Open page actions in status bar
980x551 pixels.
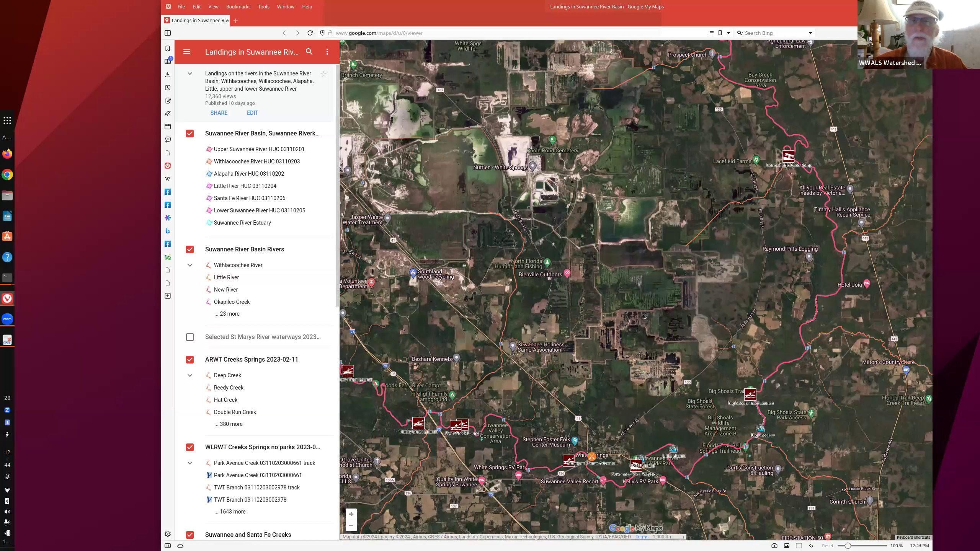[x=811, y=546]
